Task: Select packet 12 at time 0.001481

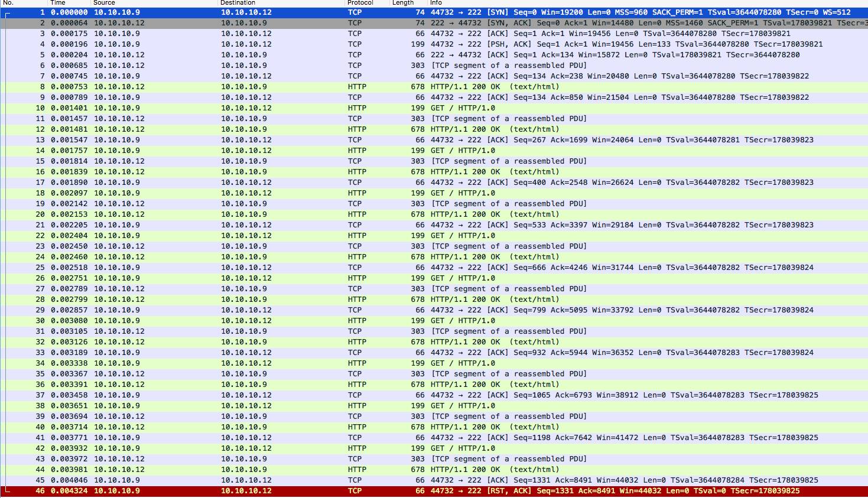Action: [x=434, y=129]
